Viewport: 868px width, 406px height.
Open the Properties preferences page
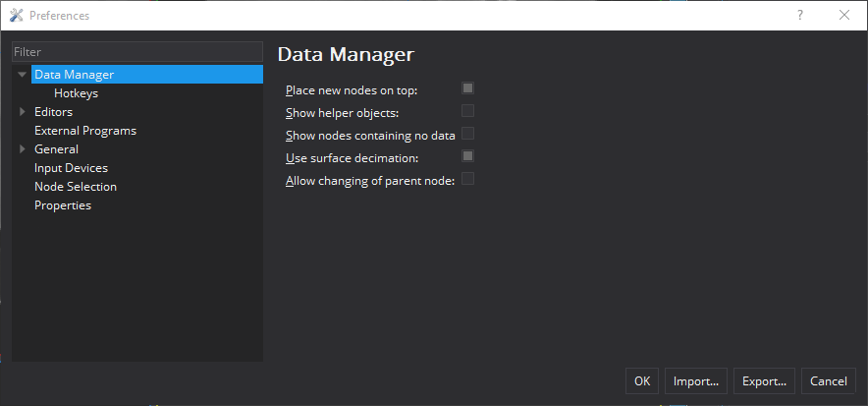[63, 205]
